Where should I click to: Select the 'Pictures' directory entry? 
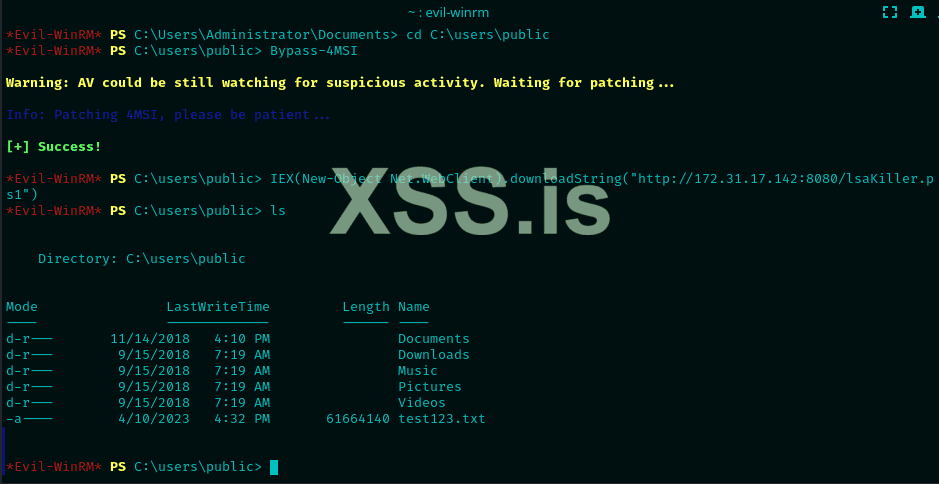tap(430, 386)
